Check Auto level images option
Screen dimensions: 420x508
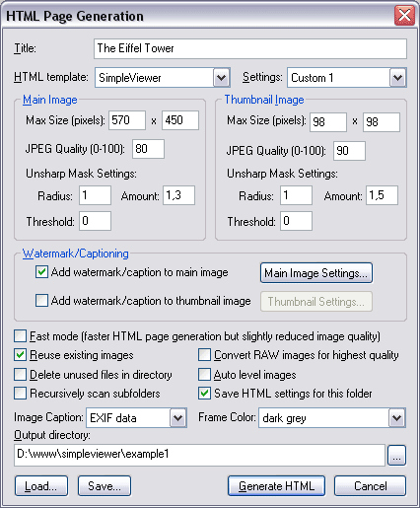point(204,374)
